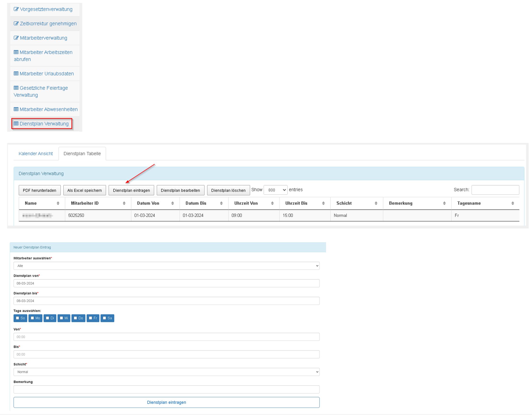
Task: Click the Zeitkorrektur genehmigen edit icon
Action: pos(16,24)
